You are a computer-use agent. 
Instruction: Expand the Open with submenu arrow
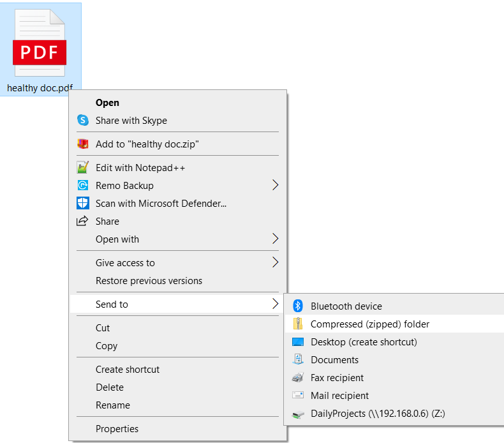276,239
